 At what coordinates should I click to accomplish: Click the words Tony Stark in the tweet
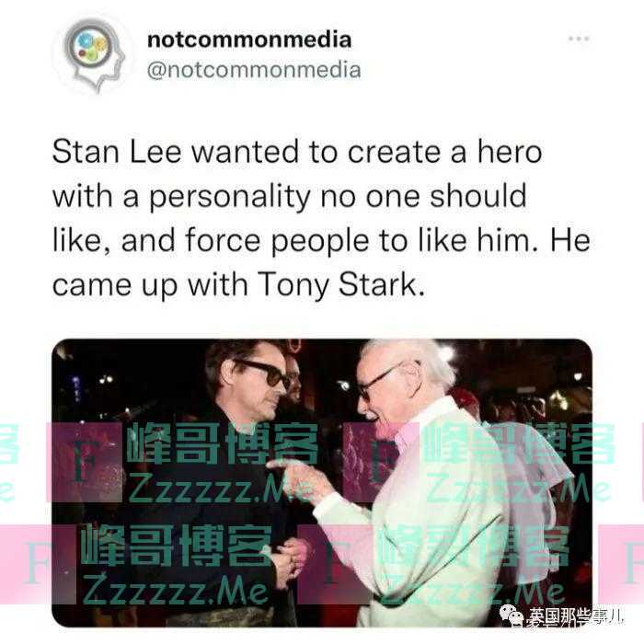pyautogui.click(x=340, y=284)
